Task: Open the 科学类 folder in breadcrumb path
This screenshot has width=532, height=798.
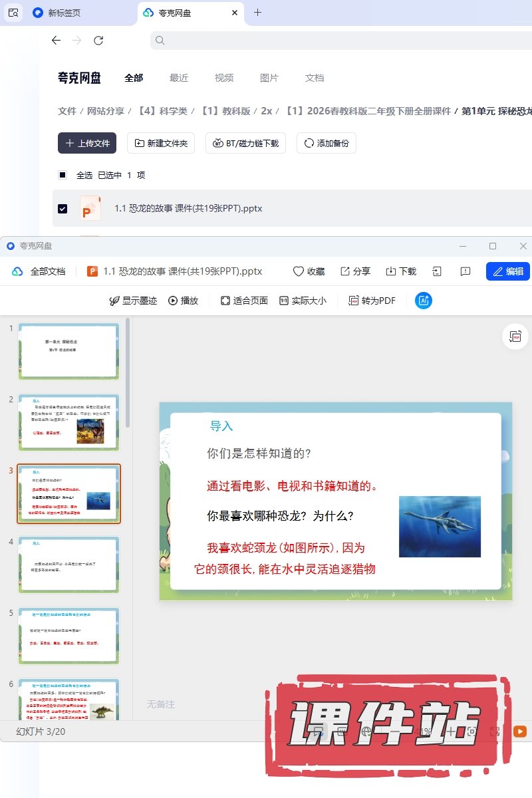Action: coord(162,111)
